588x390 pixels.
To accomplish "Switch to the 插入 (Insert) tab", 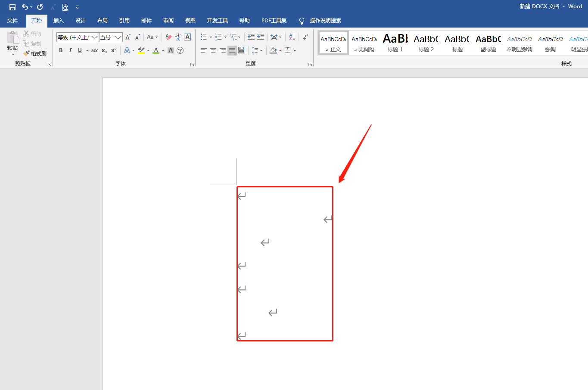I will [x=58, y=21].
